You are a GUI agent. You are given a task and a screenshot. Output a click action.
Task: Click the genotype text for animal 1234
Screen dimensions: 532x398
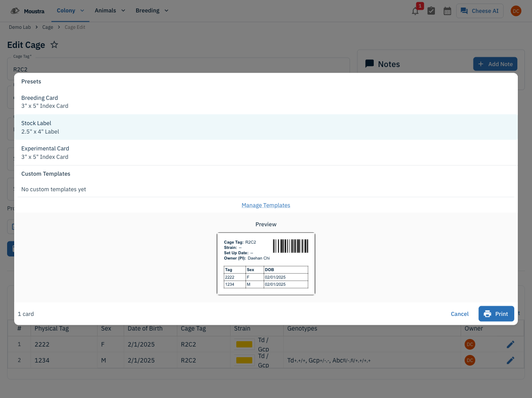329,361
